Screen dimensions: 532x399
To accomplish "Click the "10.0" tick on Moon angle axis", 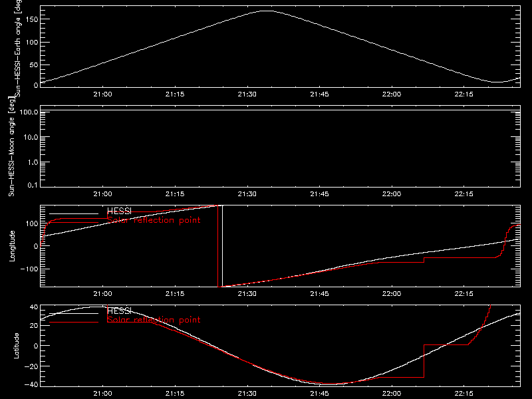I will click(31, 137).
